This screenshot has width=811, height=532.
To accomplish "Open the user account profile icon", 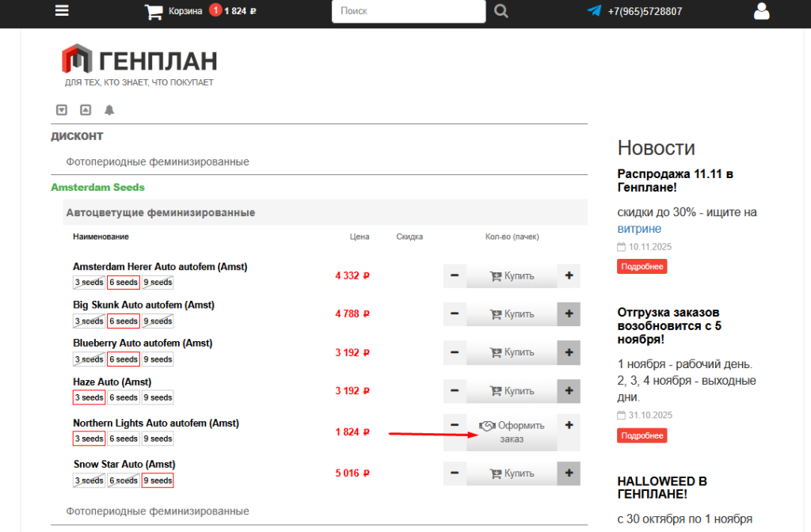I will tap(762, 11).
